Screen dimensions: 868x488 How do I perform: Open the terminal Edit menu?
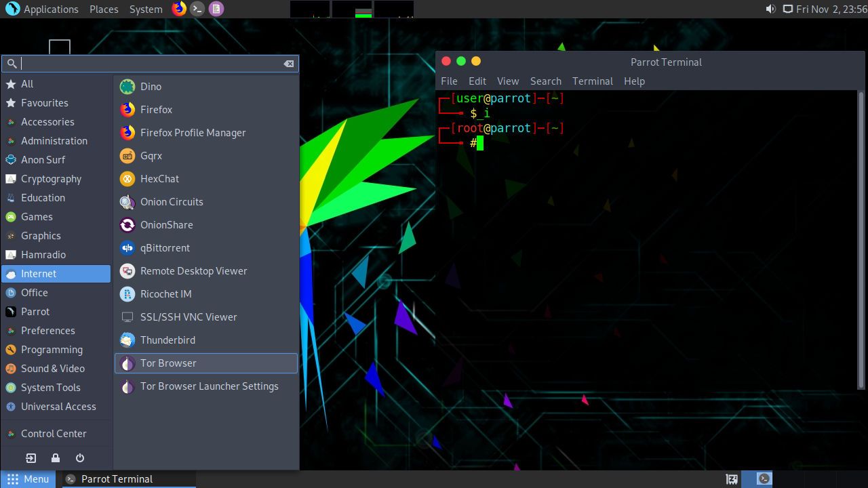pos(477,81)
